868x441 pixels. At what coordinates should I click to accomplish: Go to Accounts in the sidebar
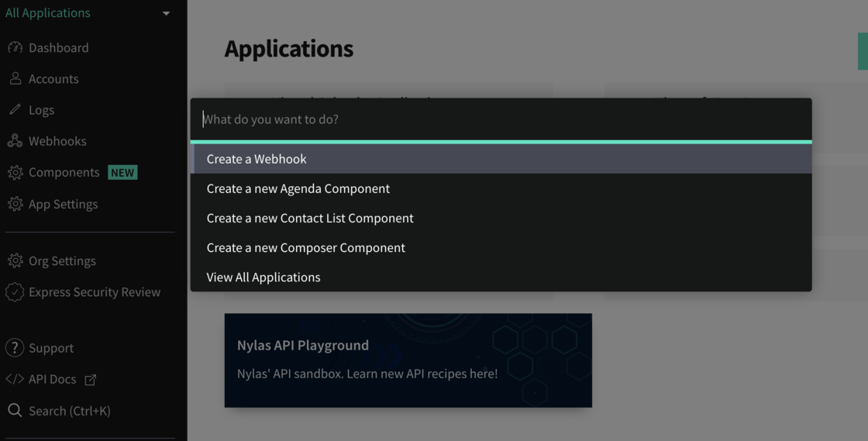(x=53, y=78)
